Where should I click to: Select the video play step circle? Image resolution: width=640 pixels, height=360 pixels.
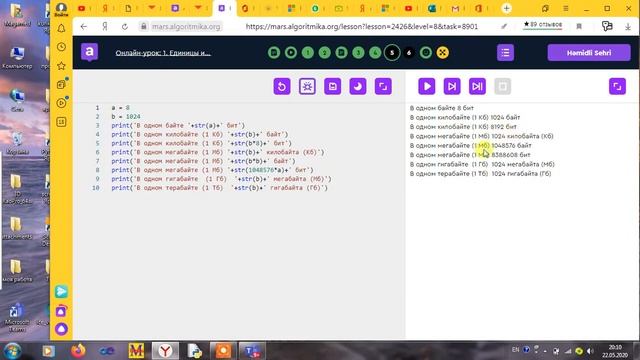[291, 53]
